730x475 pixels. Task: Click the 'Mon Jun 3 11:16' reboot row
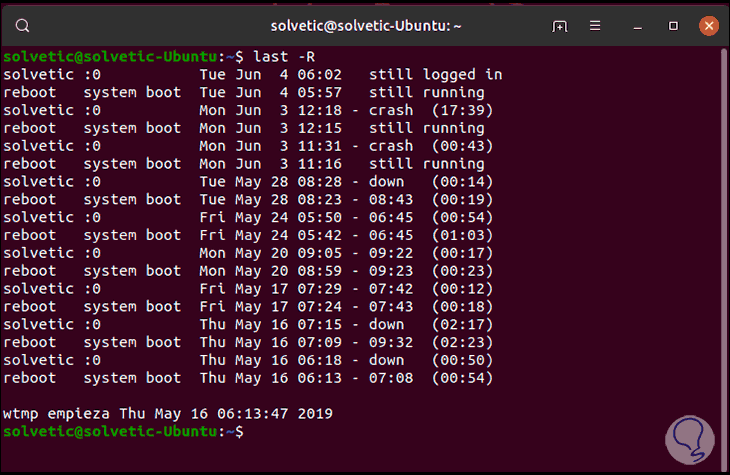[243, 164]
